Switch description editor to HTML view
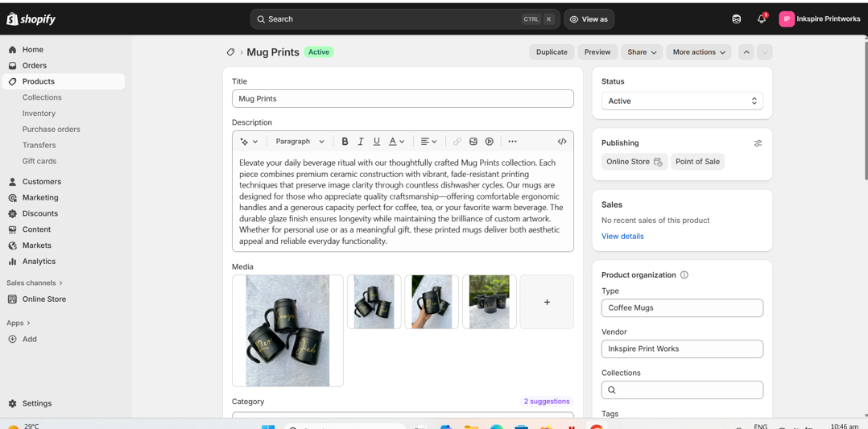The width and height of the screenshot is (868, 429). [562, 142]
